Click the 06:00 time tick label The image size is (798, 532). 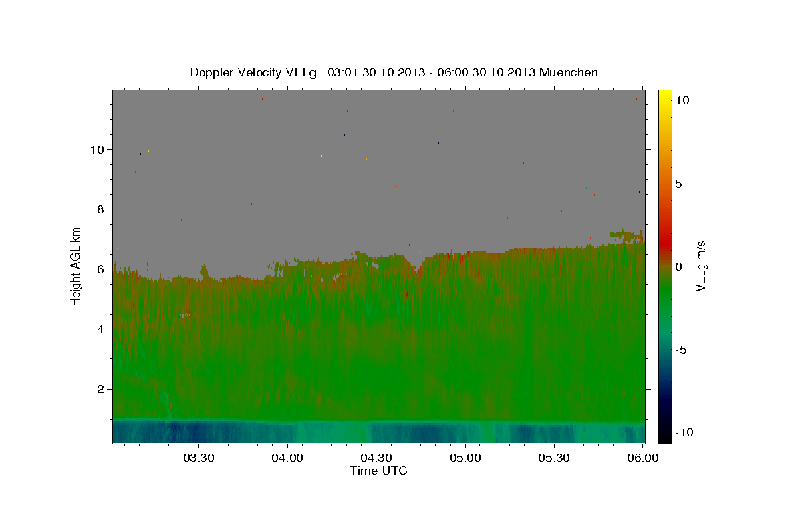pos(642,458)
